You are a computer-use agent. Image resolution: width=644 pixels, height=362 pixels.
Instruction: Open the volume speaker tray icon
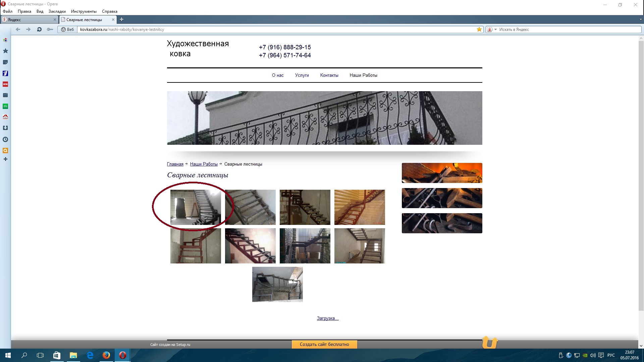pos(593,355)
